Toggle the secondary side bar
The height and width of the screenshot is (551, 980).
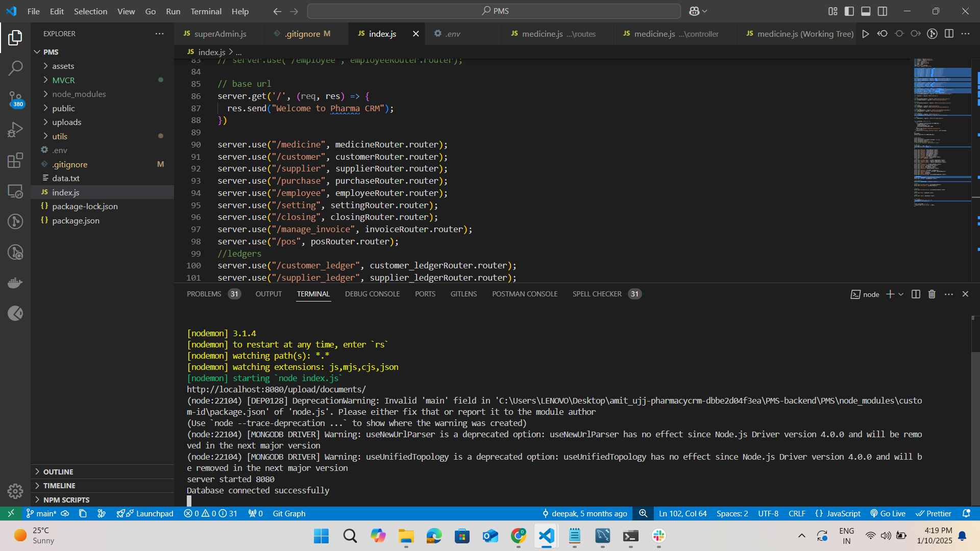[883, 11]
